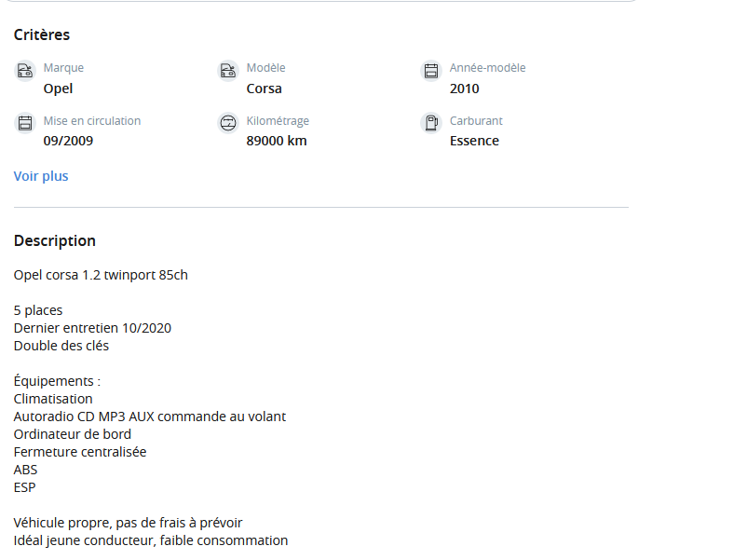
Task: Click the Idéal jeune conducteur line
Action: pyautogui.click(x=151, y=541)
